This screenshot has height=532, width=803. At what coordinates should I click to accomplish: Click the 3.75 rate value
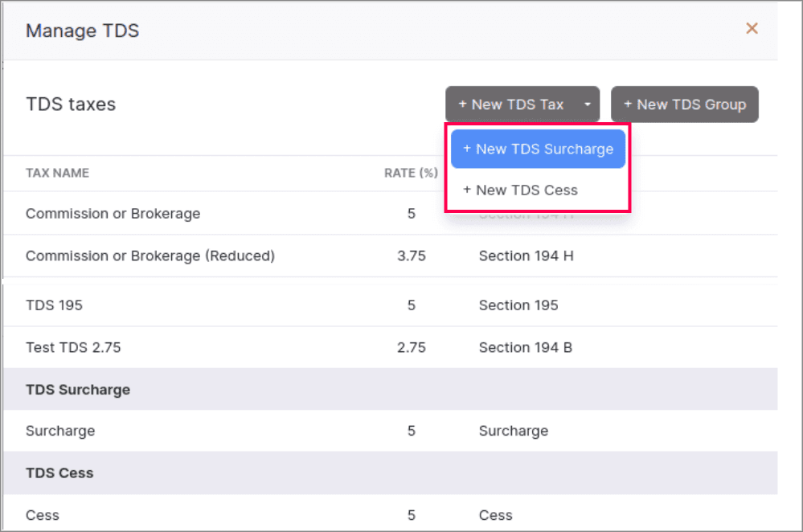pos(411,256)
